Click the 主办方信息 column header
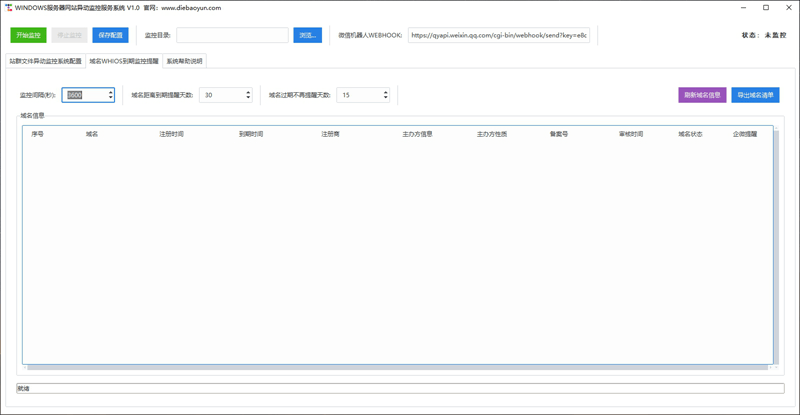The image size is (800, 415). [417, 134]
